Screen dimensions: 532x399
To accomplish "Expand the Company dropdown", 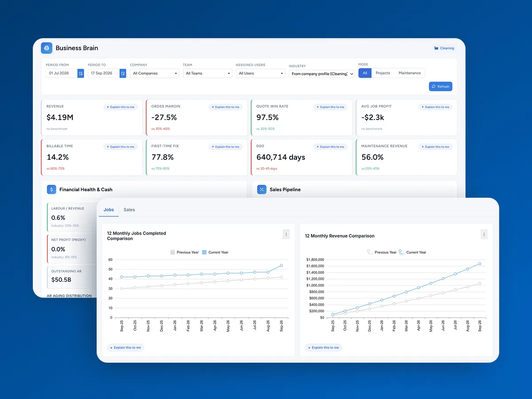I will [154, 73].
